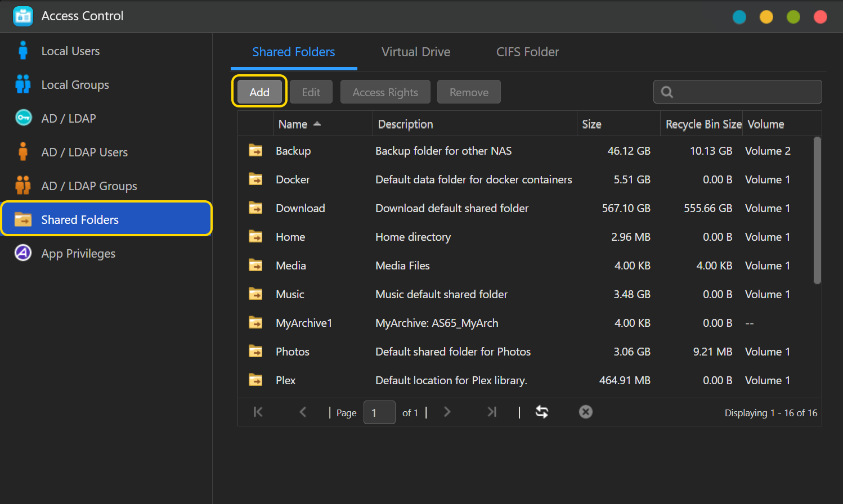Click the yellow window control dot
843x504 pixels.
pos(766,17)
